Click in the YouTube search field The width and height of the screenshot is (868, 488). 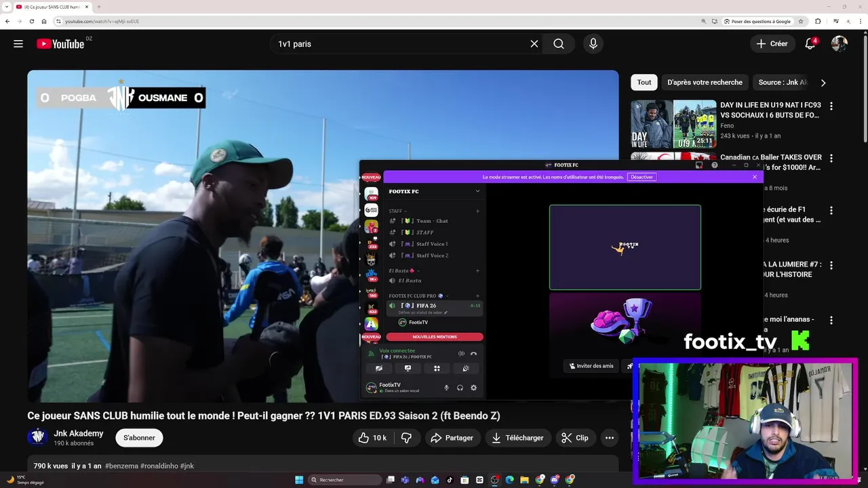pos(400,44)
